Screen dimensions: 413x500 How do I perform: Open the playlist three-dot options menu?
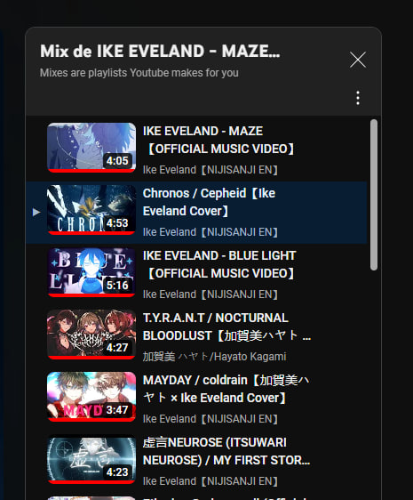click(x=358, y=98)
